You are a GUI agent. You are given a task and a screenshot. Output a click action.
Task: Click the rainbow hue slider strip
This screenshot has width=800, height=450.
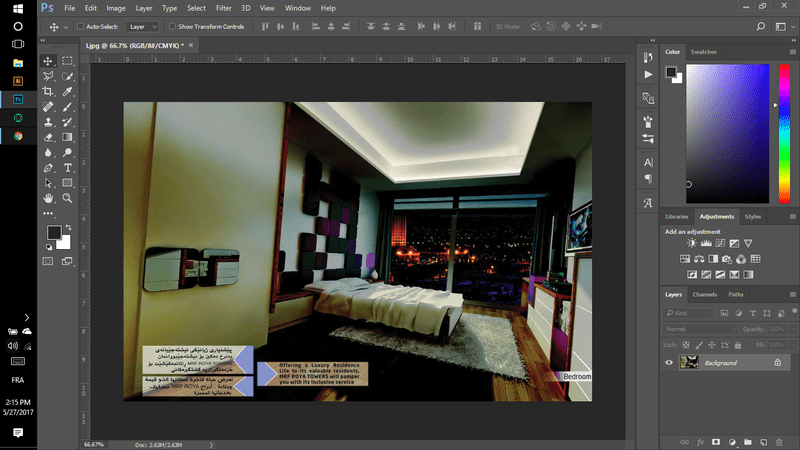pyautogui.click(x=784, y=133)
